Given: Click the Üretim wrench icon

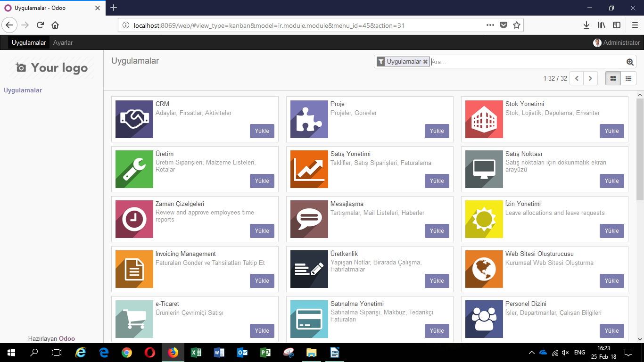Looking at the screenshot, I should point(134,169).
